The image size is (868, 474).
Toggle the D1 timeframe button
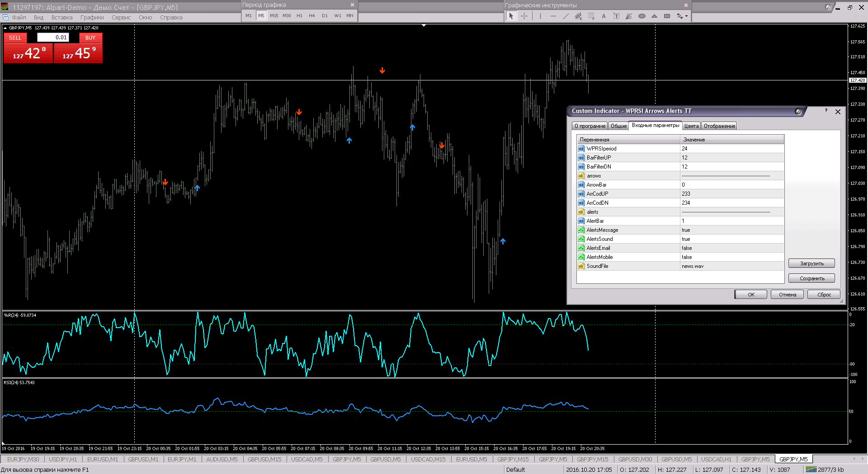pos(325,15)
